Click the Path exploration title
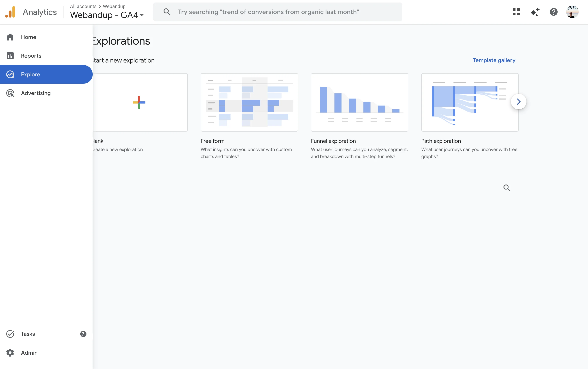Viewport: 588px width, 369px height. (441, 141)
